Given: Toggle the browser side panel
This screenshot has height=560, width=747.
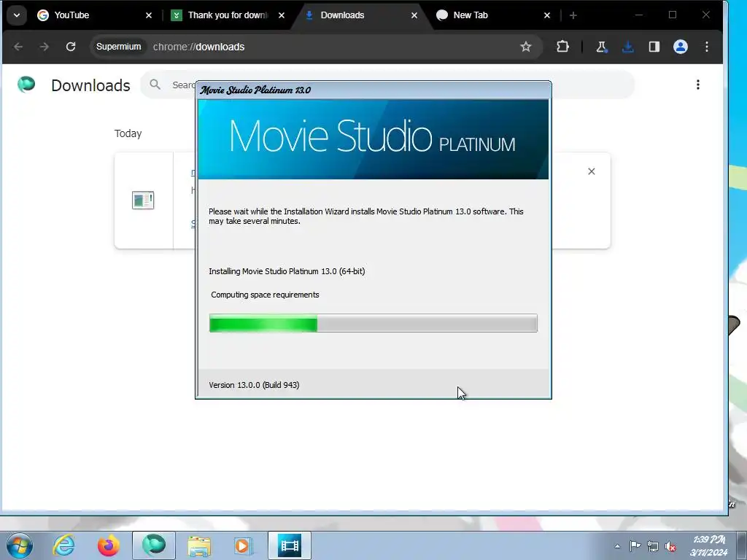Looking at the screenshot, I should click(654, 47).
